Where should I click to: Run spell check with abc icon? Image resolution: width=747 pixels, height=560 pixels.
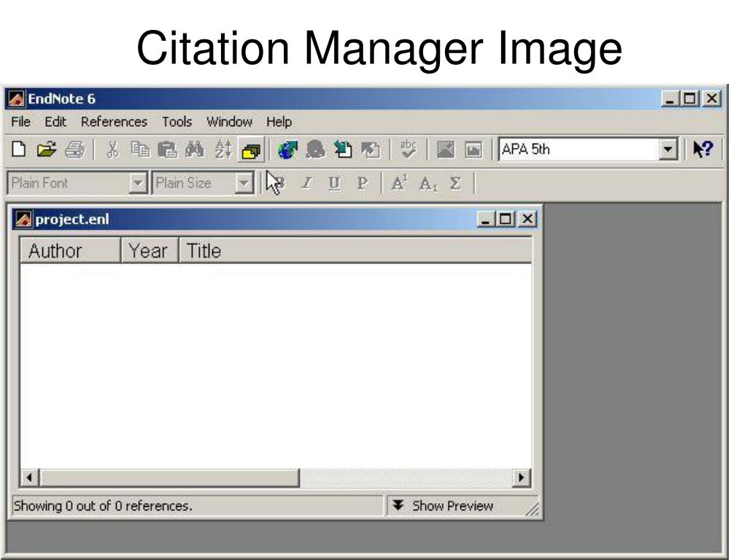(x=408, y=149)
